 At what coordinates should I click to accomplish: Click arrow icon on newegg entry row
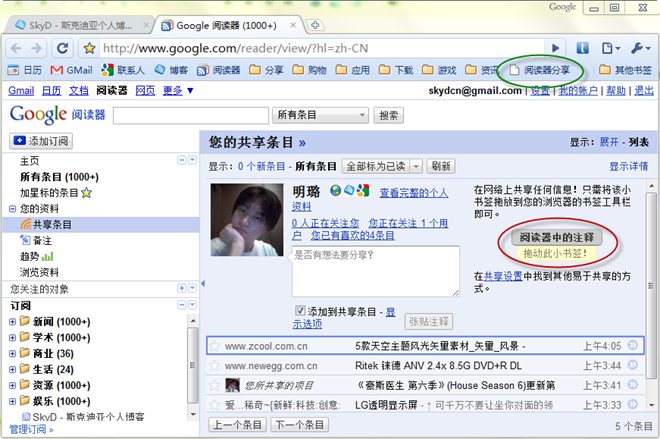point(632,366)
